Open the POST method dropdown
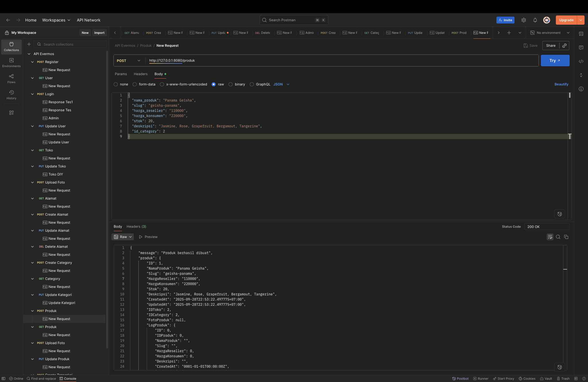 pyautogui.click(x=129, y=61)
